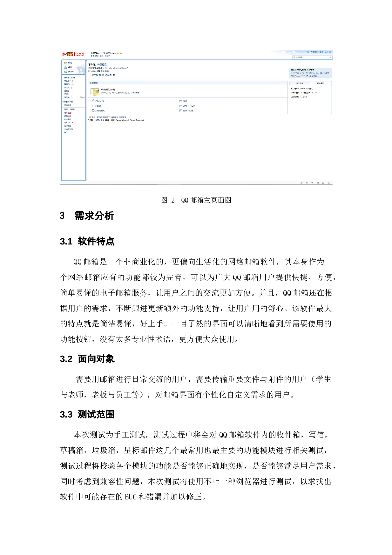Image resolution: width=392 pixels, height=555 pixels.
Task: Click the star icon beside starred mail
Action: click(x=73, y=81)
